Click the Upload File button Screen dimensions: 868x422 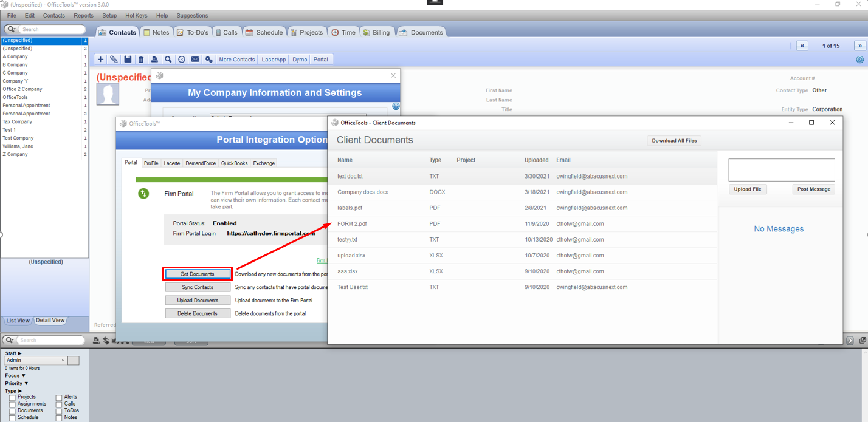pyautogui.click(x=748, y=189)
